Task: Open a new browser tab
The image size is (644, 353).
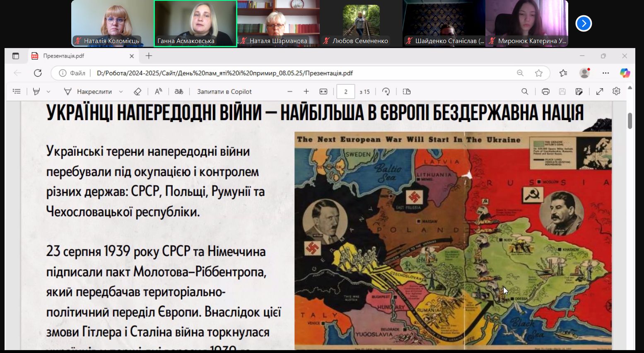Action: coord(149,56)
